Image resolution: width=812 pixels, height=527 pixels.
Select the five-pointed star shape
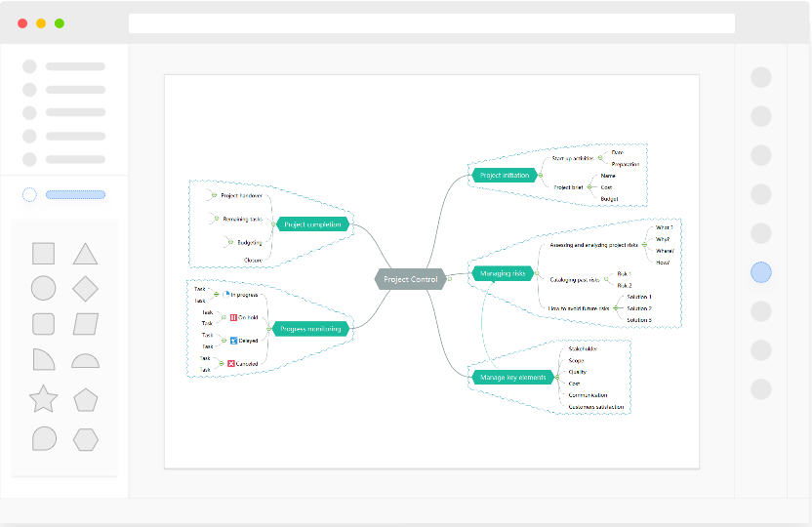tap(43, 399)
